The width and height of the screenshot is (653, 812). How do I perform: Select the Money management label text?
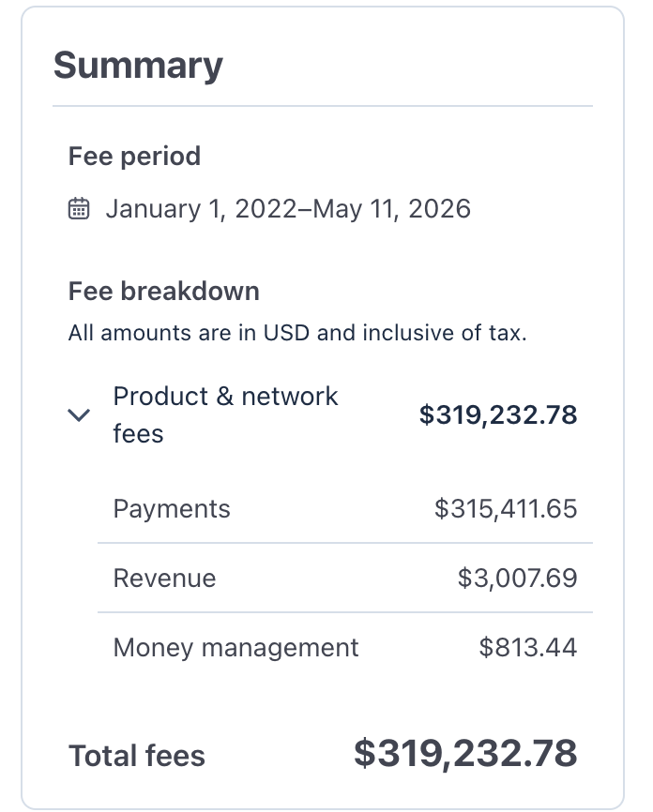(x=235, y=648)
